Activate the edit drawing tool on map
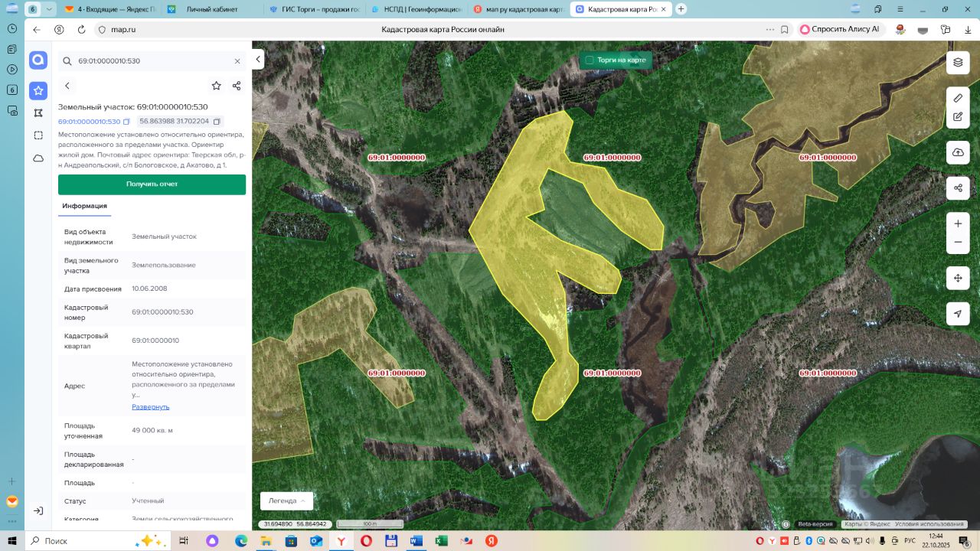Screen dimensions: 980x551 pos(958,117)
